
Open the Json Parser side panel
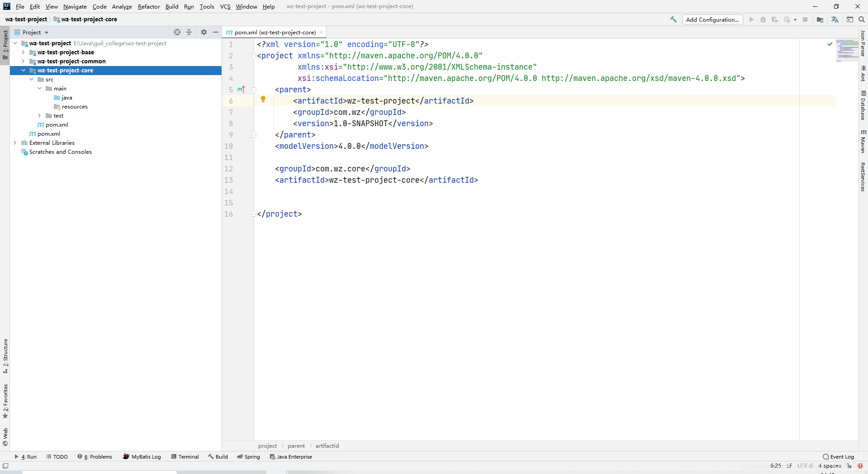(863, 43)
